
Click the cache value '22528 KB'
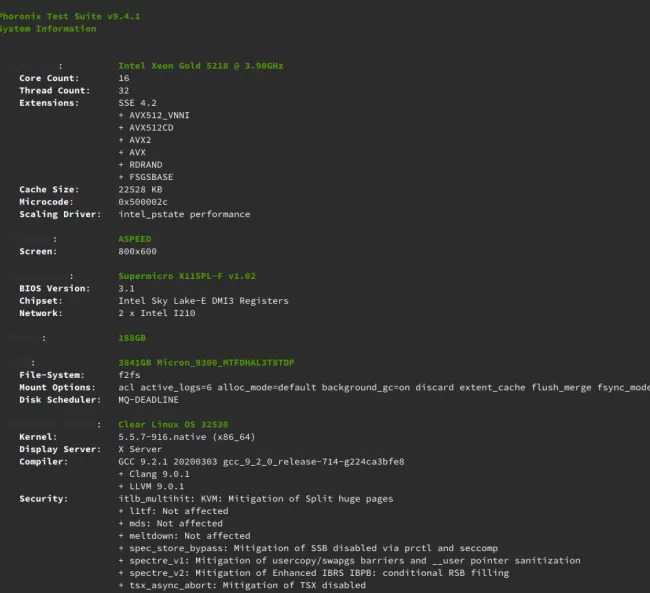coord(140,190)
